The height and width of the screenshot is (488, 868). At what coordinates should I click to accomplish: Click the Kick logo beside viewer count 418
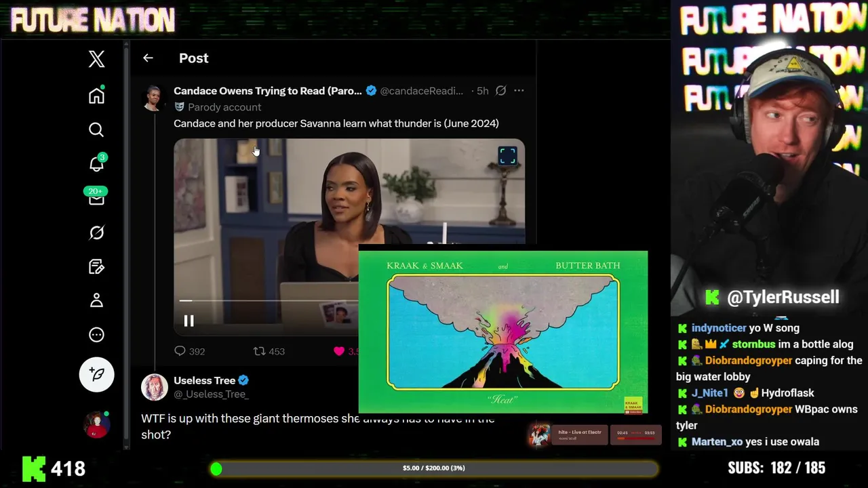coord(34,468)
